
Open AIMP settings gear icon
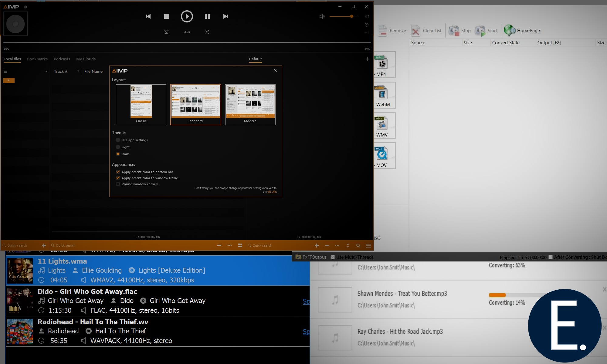[x=26, y=7]
